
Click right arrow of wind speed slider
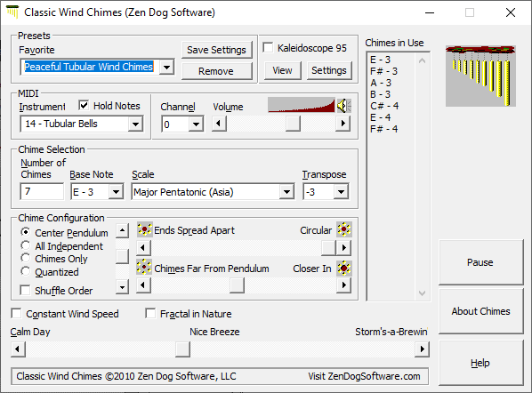click(x=422, y=349)
